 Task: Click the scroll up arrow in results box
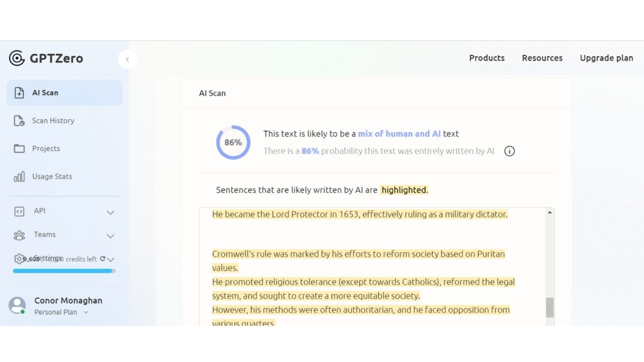pyautogui.click(x=550, y=213)
